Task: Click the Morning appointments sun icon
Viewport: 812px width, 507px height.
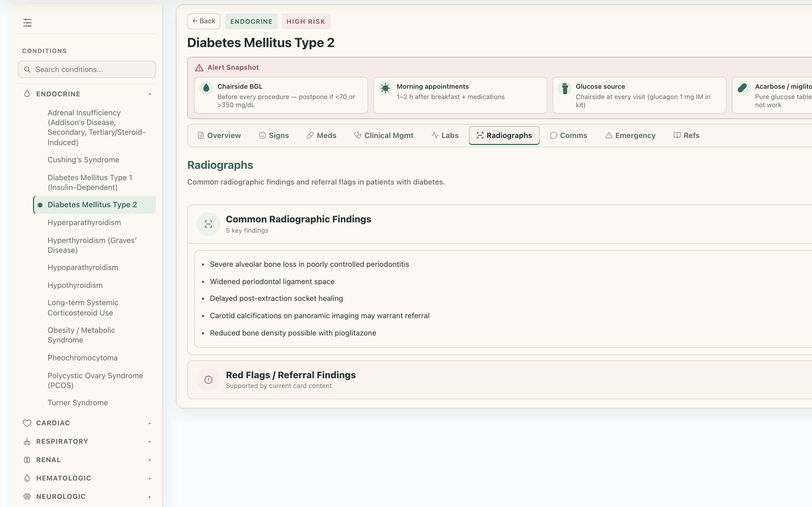Action: pos(385,88)
